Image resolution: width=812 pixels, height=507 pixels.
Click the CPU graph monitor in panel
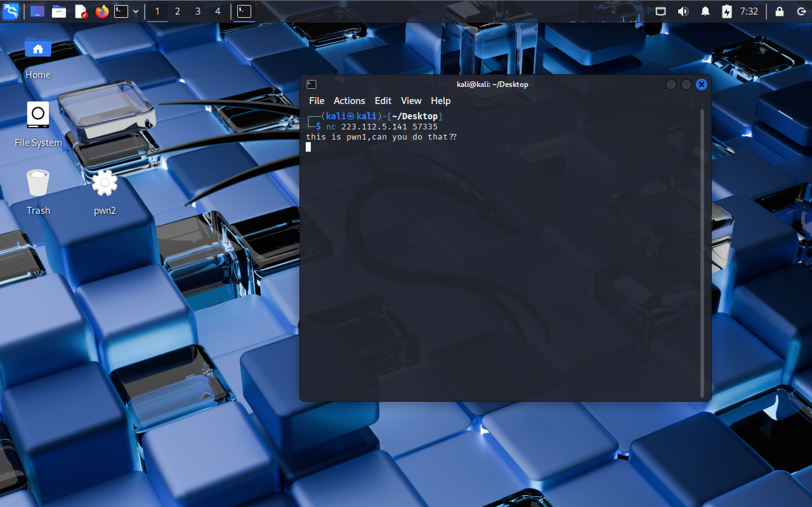coord(608,11)
